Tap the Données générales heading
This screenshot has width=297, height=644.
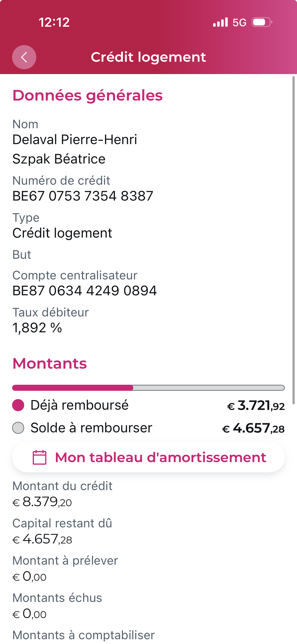(x=87, y=95)
